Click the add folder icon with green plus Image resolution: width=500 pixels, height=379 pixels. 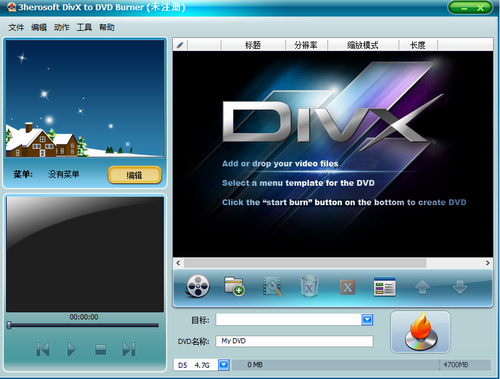click(234, 286)
